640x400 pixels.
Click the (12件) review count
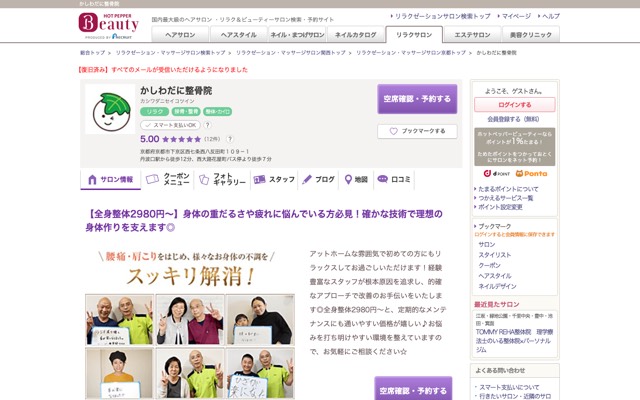click(x=212, y=139)
